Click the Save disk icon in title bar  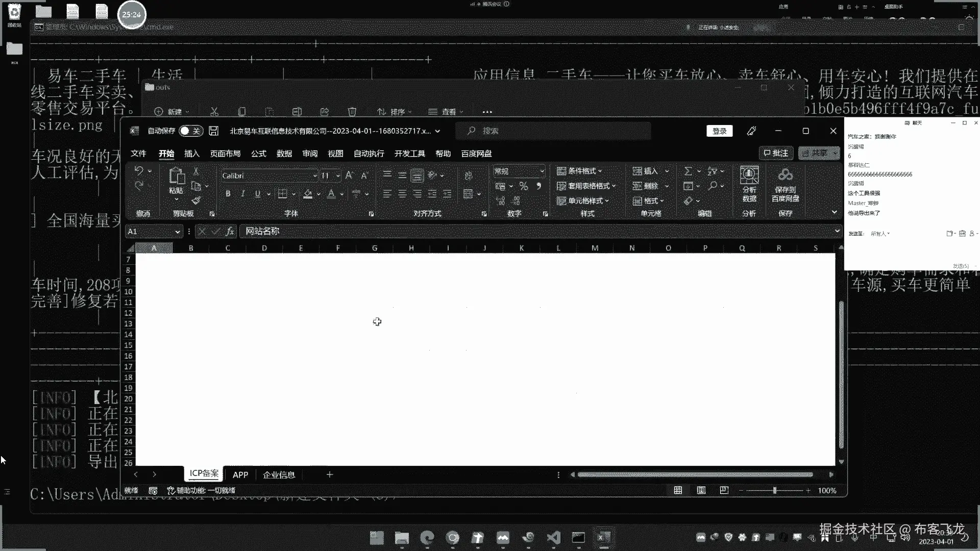pyautogui.click(x=214, y=131)
